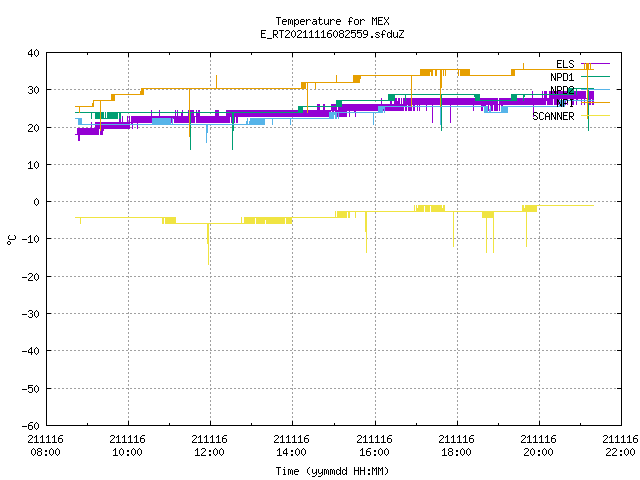Click the y-axis tick label -60

pyautogui.click(x=31, y=426)
